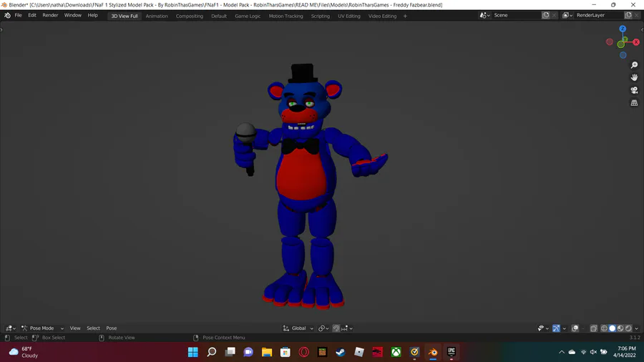Snap view to the negative X axis

click(x=610, y=42)
